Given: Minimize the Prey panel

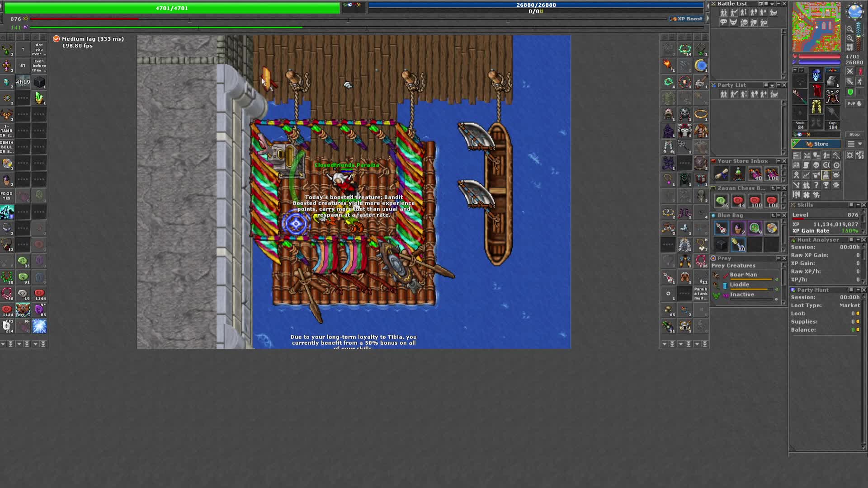Looking at the screenshot, I should coord(778,258).
